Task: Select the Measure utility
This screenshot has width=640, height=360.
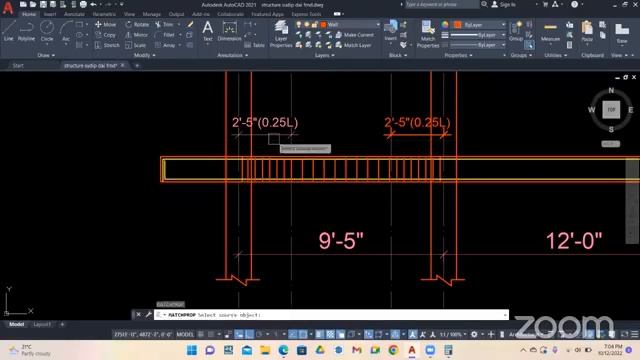Action: 550,31
